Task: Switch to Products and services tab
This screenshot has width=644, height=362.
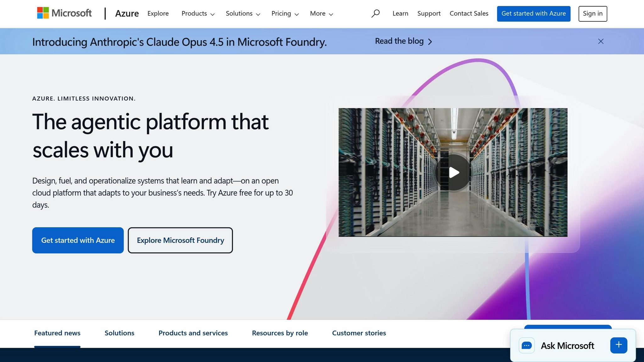Action: (x=193, y=333)
